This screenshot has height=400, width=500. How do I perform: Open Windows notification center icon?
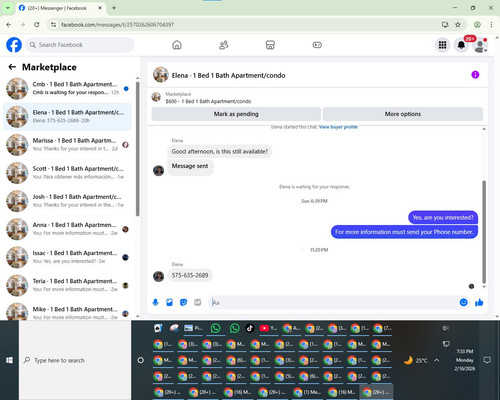pyautogui.click(x=487, y=360)
